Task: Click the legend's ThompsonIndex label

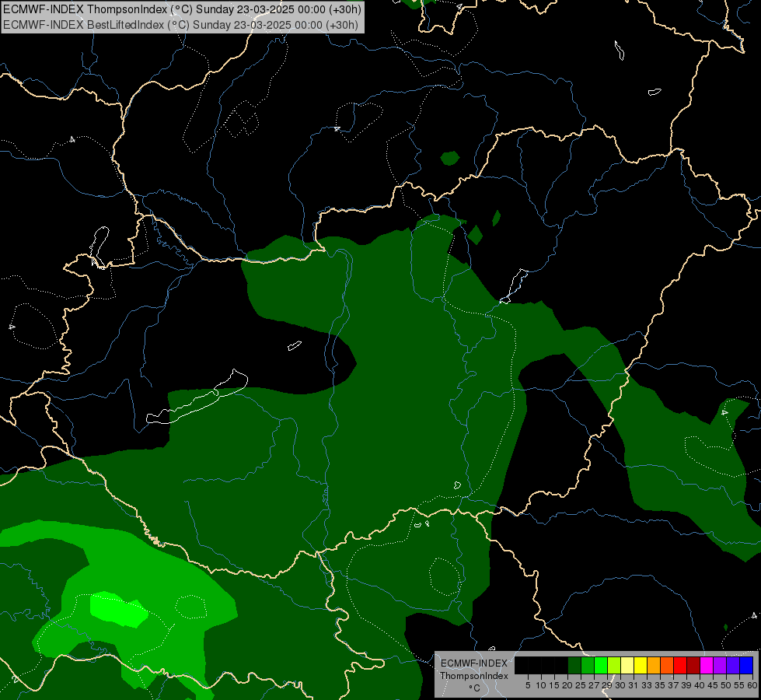Action: pos(474,676)
